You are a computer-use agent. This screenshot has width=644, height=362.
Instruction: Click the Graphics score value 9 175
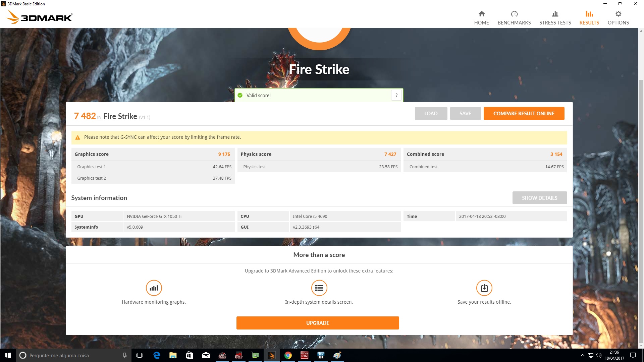(224, 154)
